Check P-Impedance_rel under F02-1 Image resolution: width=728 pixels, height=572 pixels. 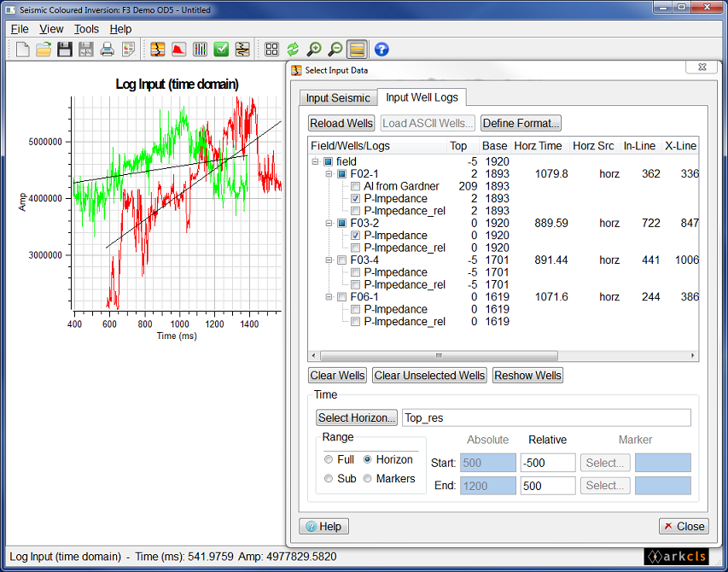pos(355,211)
